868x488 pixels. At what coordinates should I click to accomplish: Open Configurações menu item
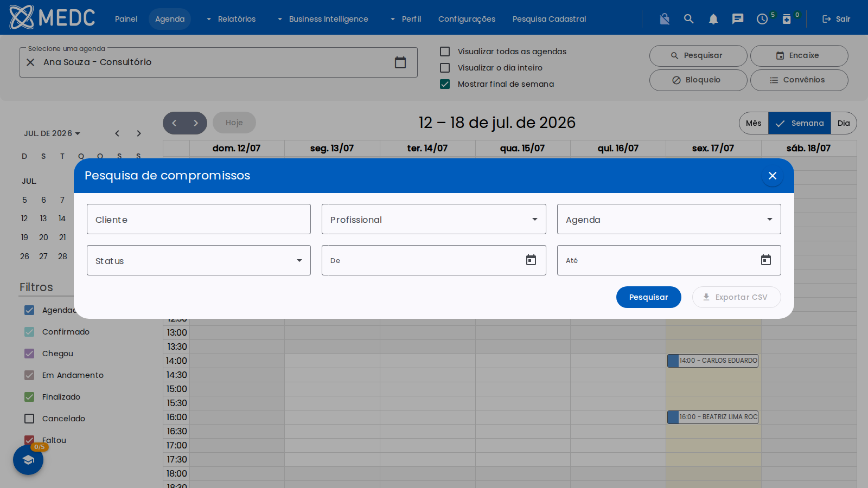point(467,19)
